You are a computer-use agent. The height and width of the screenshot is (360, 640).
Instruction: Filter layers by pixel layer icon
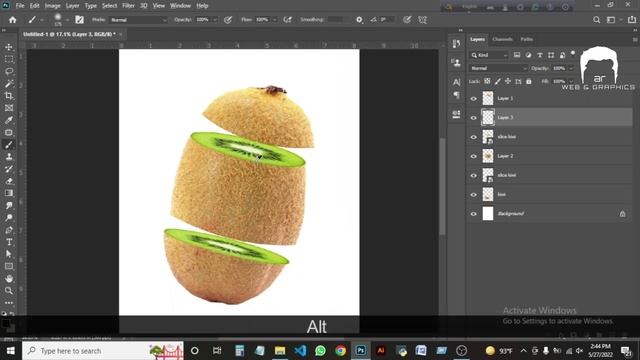[x=517, y=55]
